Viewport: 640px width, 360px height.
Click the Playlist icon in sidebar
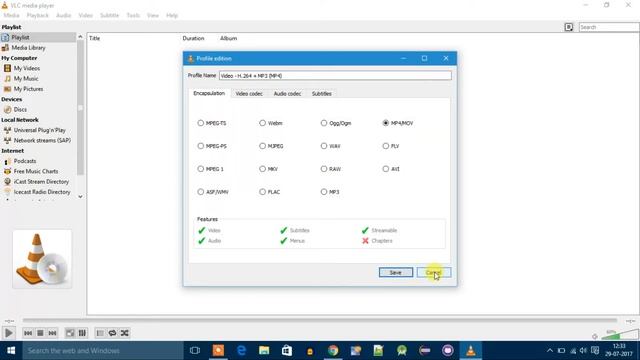5,37
